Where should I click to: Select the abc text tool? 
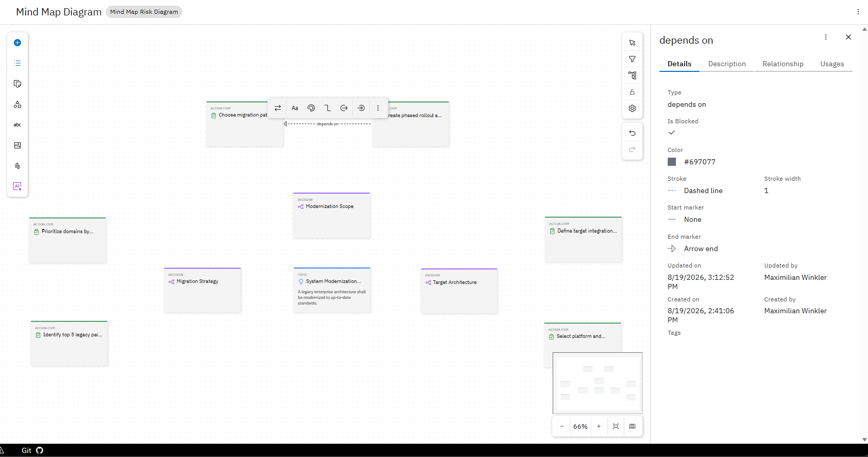[x=17, y=125]
